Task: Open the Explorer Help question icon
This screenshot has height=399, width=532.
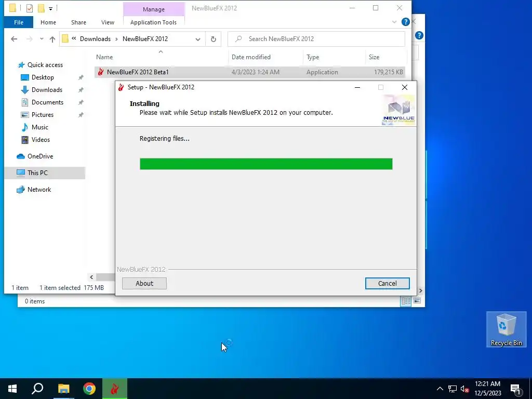Action: tap(405, 22)
